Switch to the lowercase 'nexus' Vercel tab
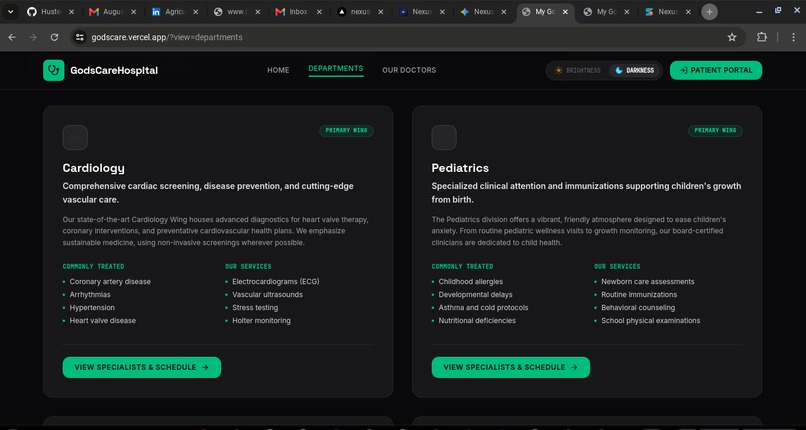 pyautogui.click(x=359, y=12)
